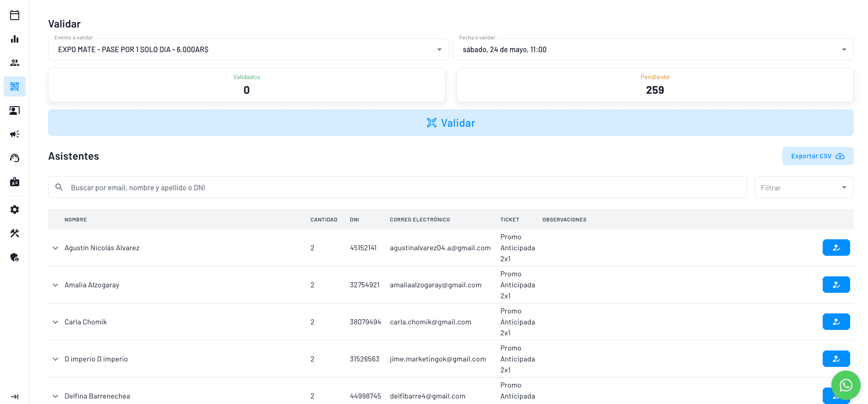
Task: Open the calendar icon in sidebar
Action: (15, 15)
